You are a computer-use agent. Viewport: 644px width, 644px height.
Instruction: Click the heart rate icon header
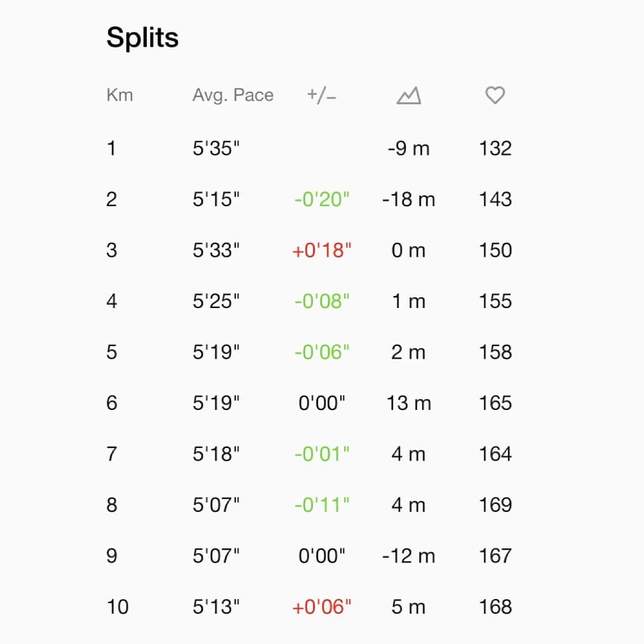495,96
